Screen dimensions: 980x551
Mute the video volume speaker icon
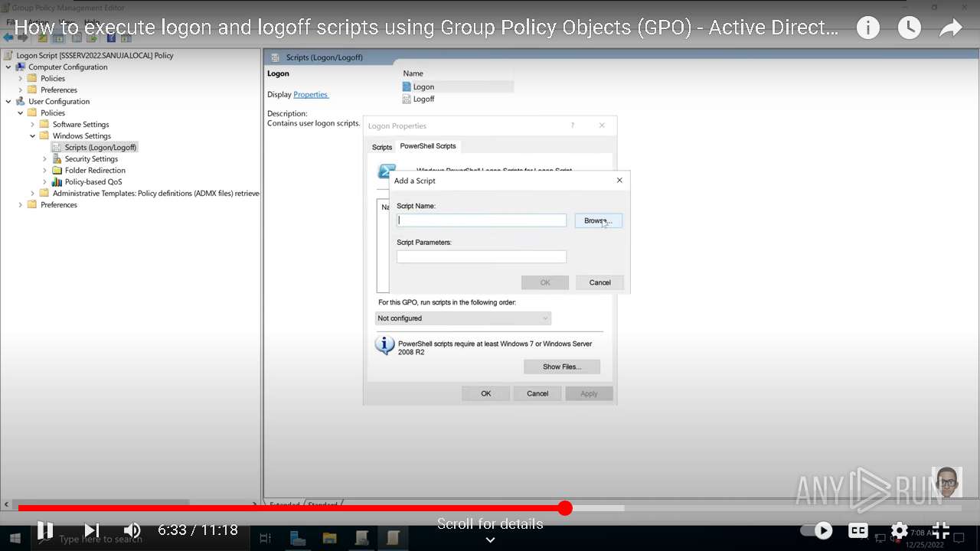(x=132, y=530)
